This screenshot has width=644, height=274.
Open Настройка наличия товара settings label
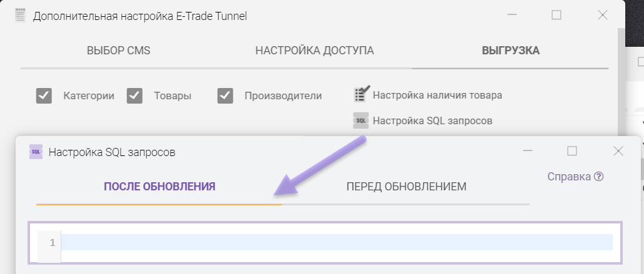pos(437,95)
